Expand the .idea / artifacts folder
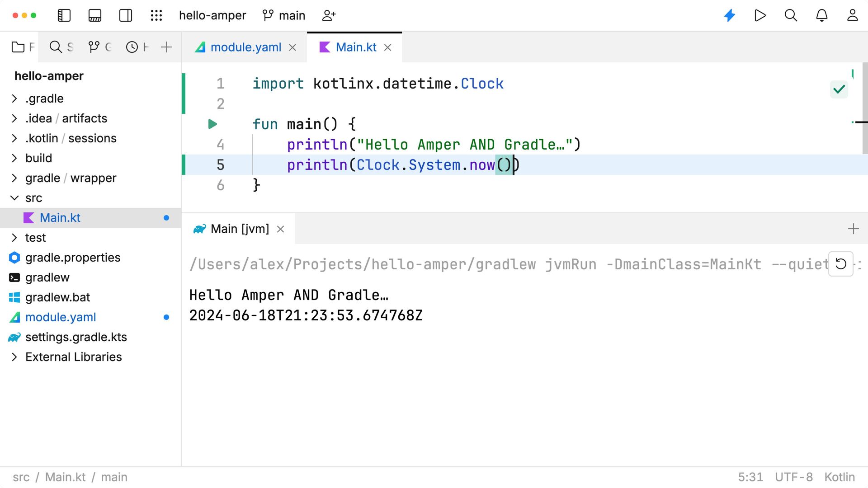868x488 pixels. click(x=14, y=118)
